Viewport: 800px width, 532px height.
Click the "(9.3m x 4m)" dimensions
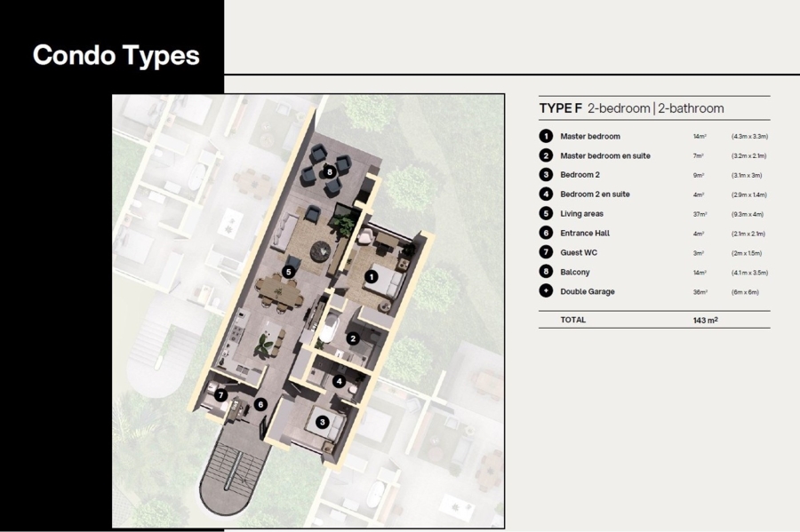(747, 214)
